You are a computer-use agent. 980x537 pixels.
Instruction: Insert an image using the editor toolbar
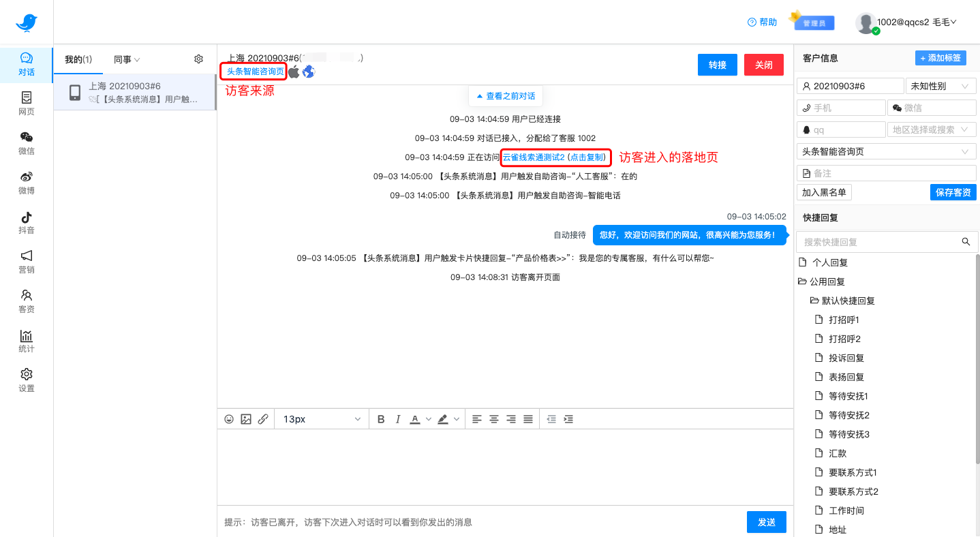pyautogui.click(x=246, y=418)
